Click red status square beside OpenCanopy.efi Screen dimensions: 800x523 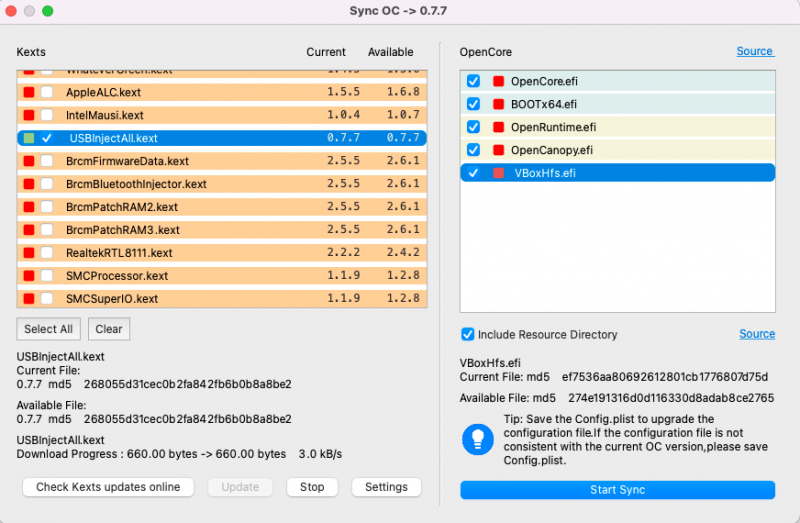pos(498,150)
